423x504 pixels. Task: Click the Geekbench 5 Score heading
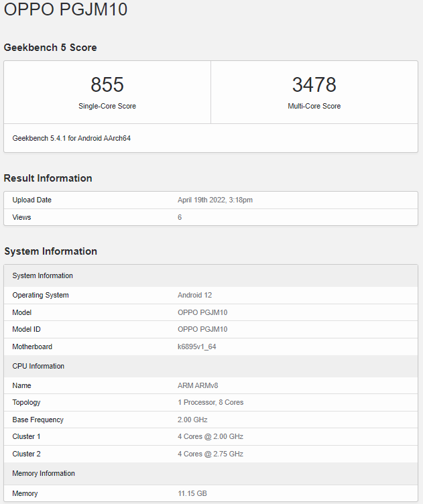click(x=50, y=48)
